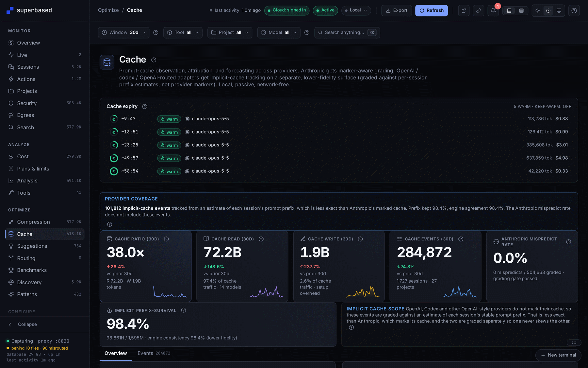Switch to light theme sun icon
This screenshot has width=588, height=368.
pos(538,11)
